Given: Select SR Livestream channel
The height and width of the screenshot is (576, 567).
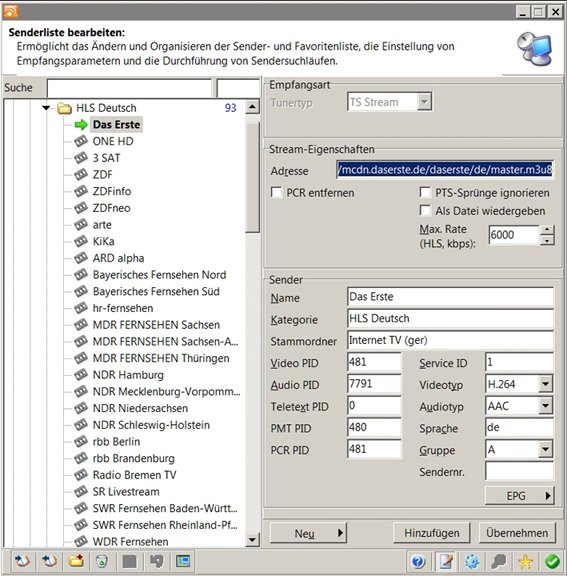Looking at the screenshot, I should tap(126, 492).
